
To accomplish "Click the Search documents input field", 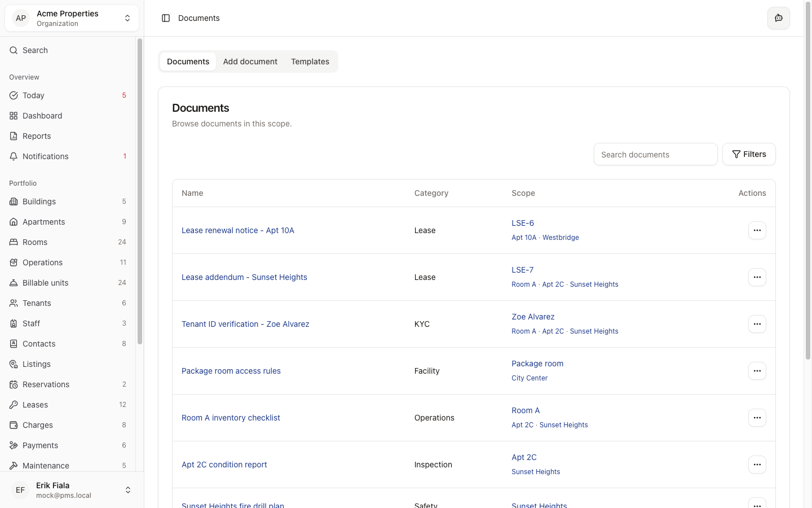I will pos(655,154).
